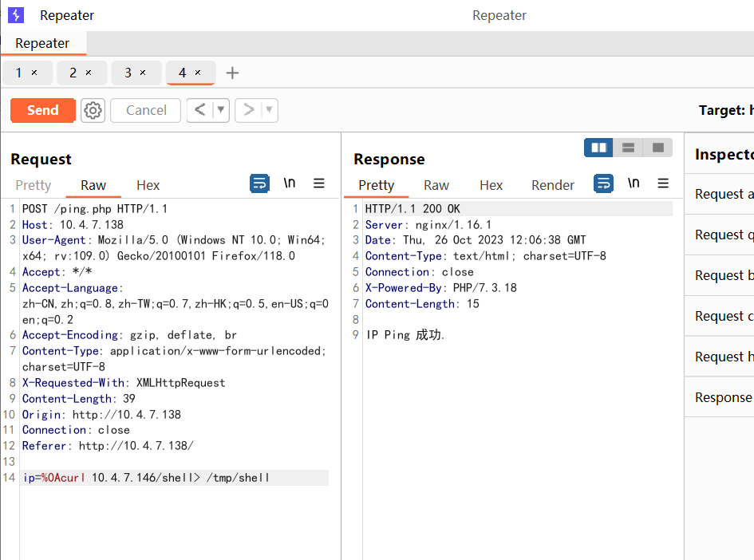Expand Inspector 'Response' section
Screen dimensions: 754x560
tap(720, 397)
